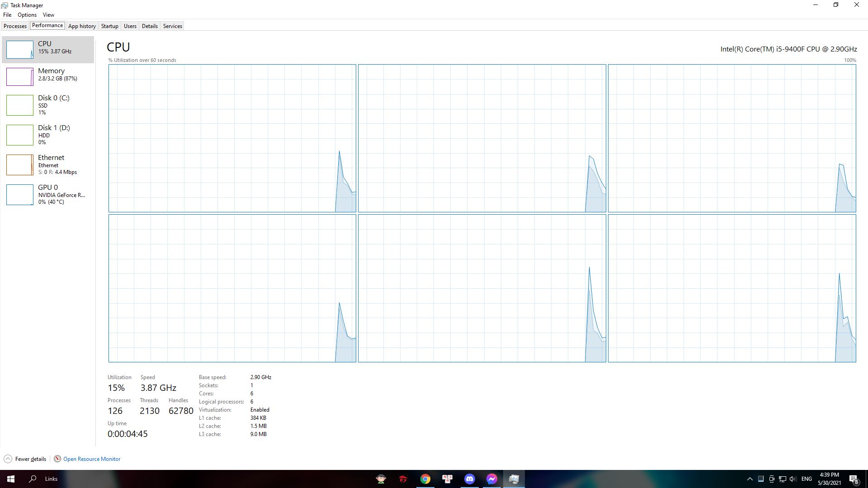The height and width of the screenshot is (488, 868).
Task: Select GPU 0 NVIDIA panel
Action: pos(48,194)
